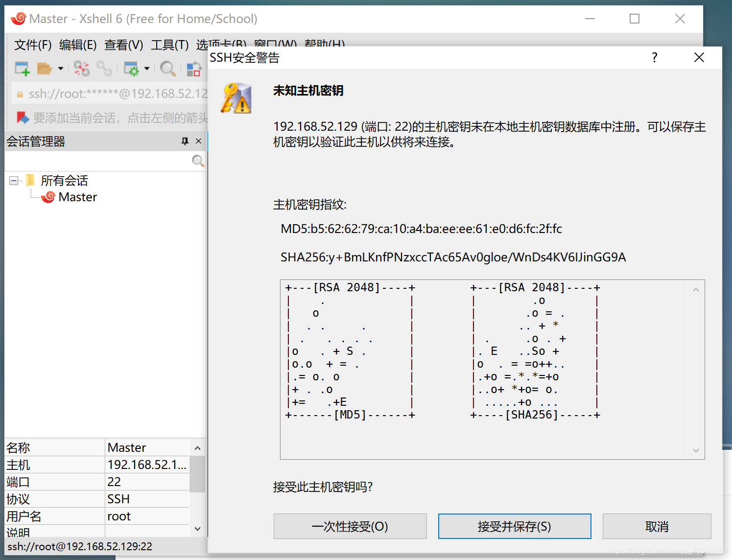Open the 查看(V) menu
Image resolution: width=732 pixels, height=560 pixels.
(x=123, y=45)
